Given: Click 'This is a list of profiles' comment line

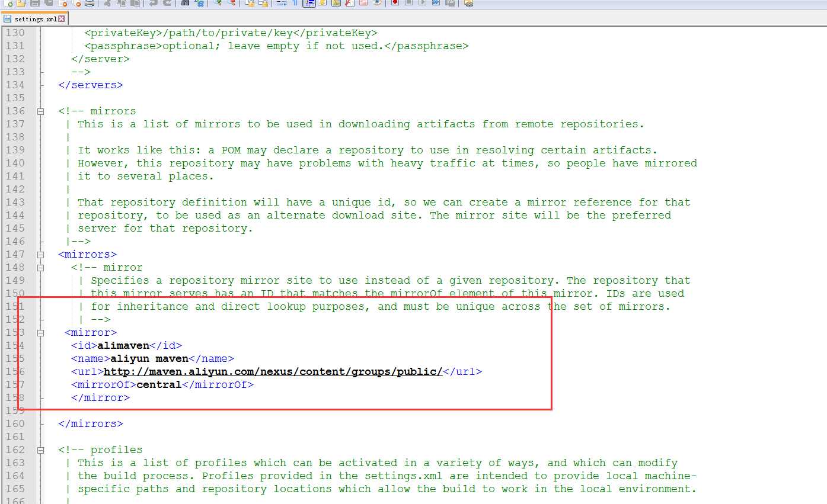Looking at the screenshot, I should pos(371,463).
